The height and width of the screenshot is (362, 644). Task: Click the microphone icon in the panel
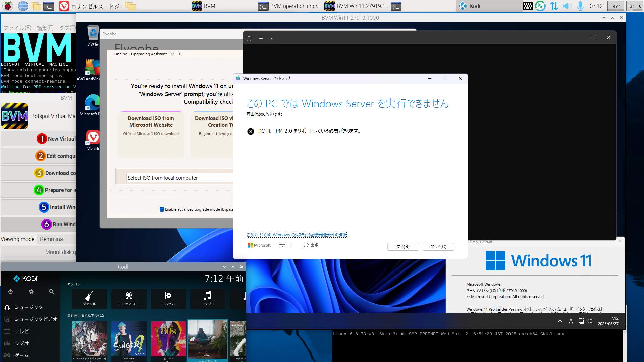580,6
